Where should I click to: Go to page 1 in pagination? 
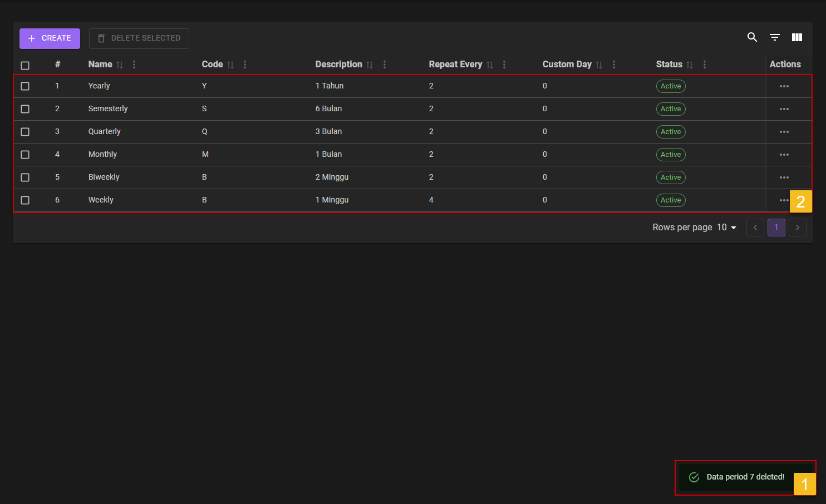point(776,228)
